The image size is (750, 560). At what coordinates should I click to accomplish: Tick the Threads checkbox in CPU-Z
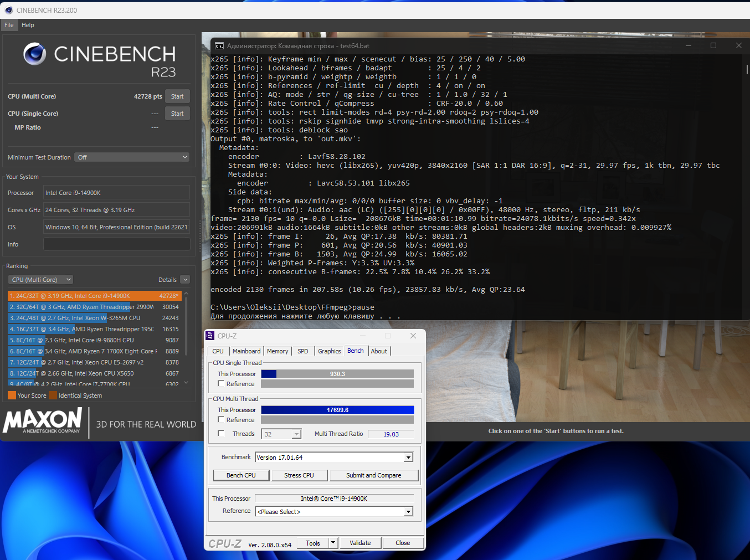click(222, 434)
